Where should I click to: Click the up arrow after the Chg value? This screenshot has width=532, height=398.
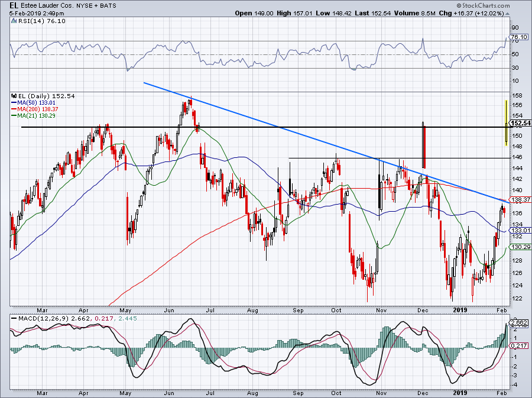pos(508,13)
